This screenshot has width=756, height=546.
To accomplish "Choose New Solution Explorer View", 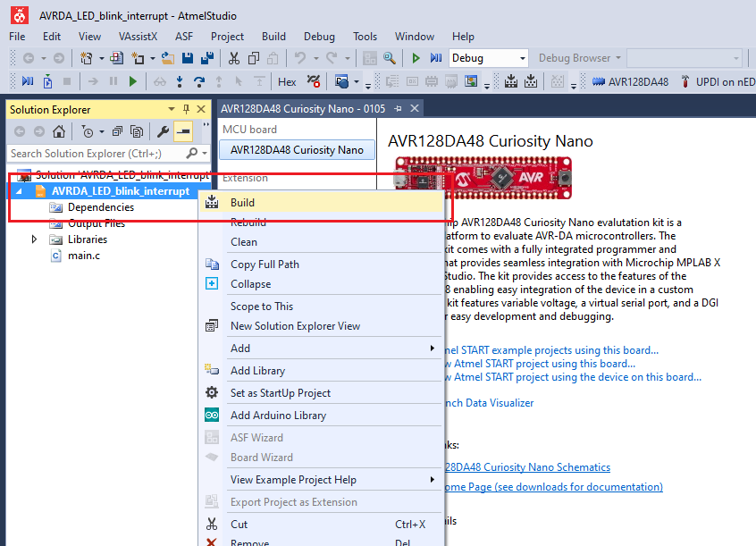I will 322,326.
